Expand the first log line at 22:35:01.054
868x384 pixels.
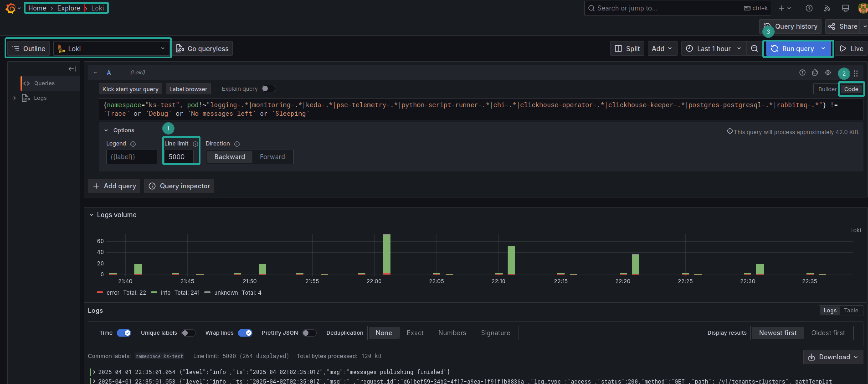click(94, 372)
